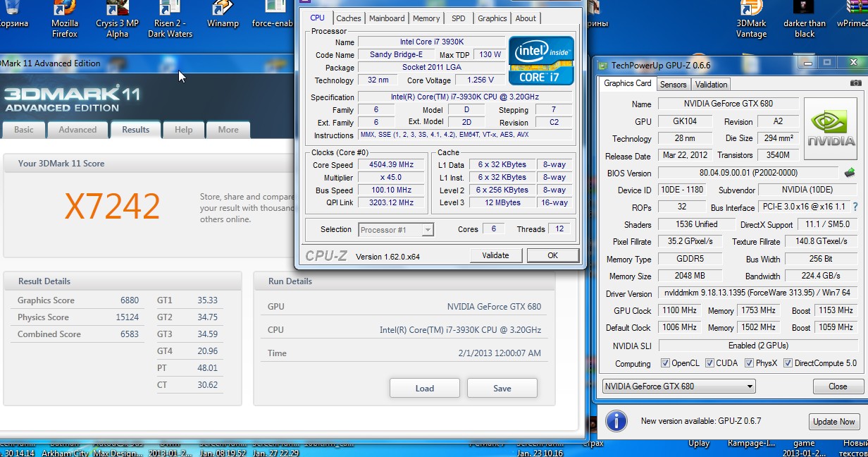Toggle the CUDA checkbox
The width and height of the screenshot is (868, 457).
pos(711,363)
